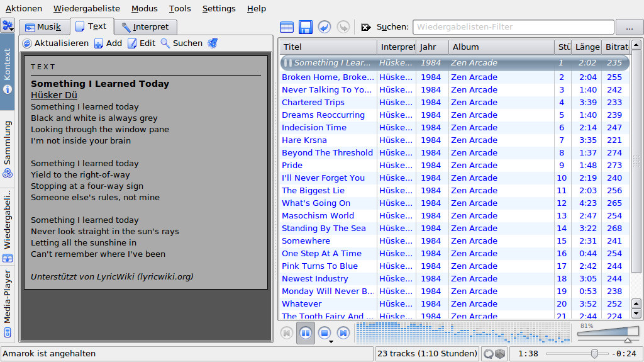Click the pause button
This screenshot has width=644, height=362.
pos(306,333)
